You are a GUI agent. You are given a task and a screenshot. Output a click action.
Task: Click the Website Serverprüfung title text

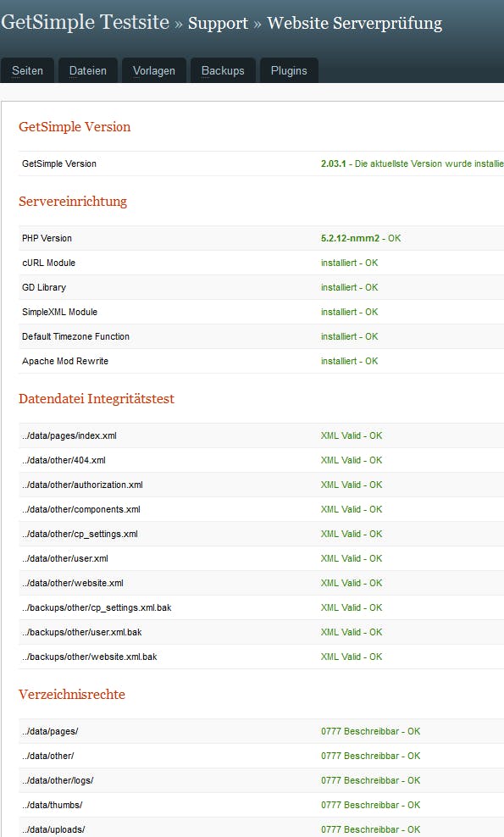click(x=355, y=24)
